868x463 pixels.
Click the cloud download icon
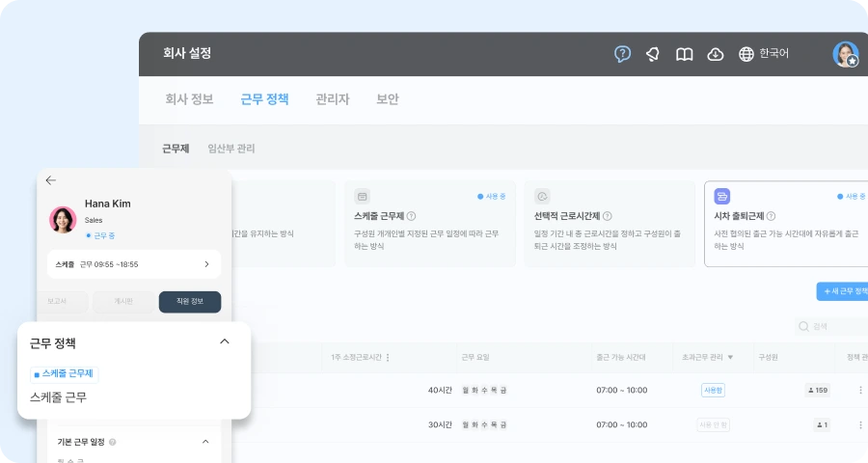point(716,54)
